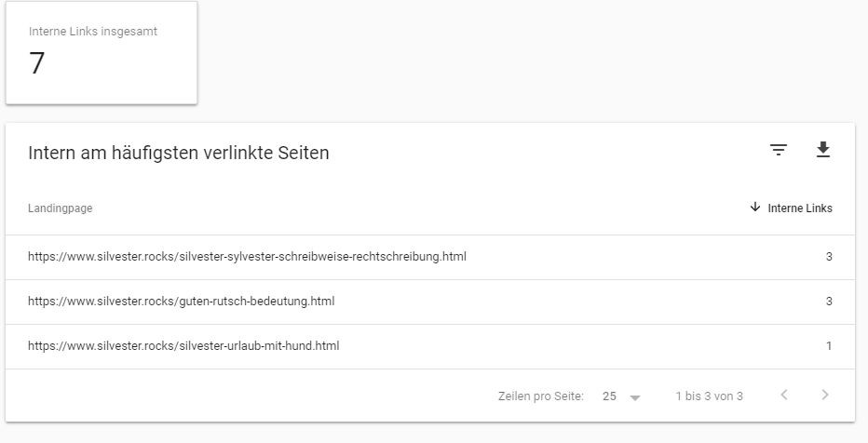Go to the next results page
Screen dimensions: 868x443
click(x=824, y=396)
